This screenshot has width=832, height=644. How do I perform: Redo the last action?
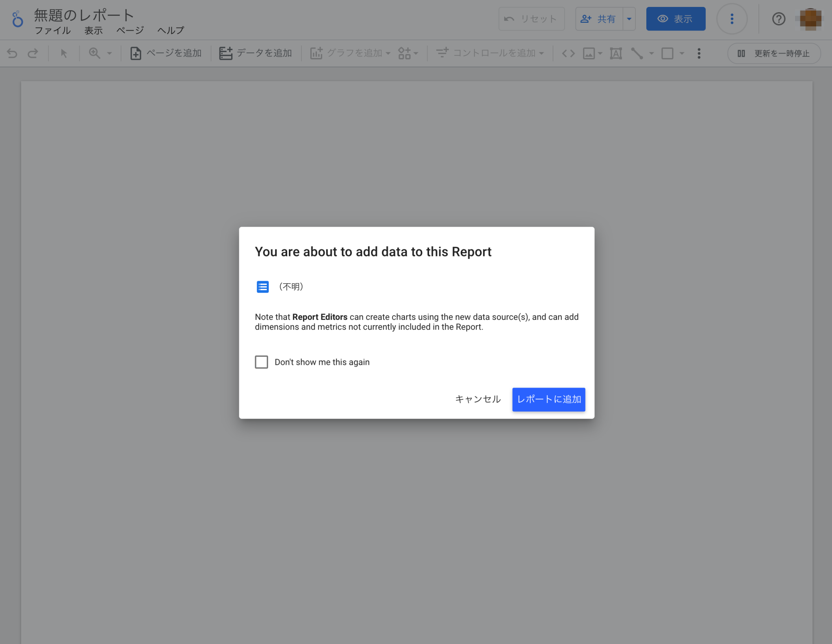click(33, 53)
